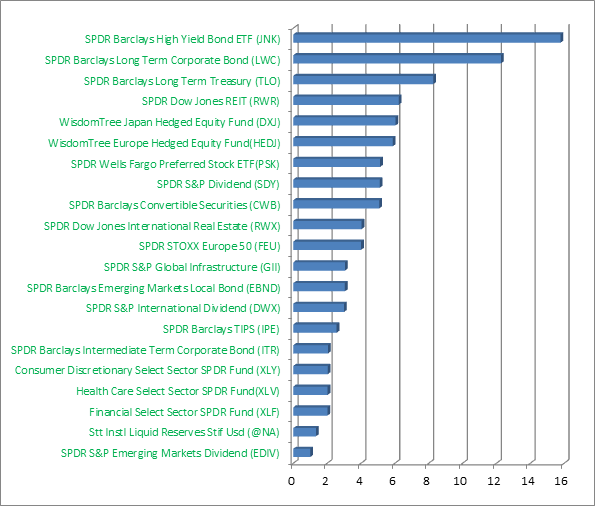Viewport: 595px width, 506px height.
Task: Select the SPDR Barclays Long Term Corporate Bond (LWC) label
Action: click(162, 60)
